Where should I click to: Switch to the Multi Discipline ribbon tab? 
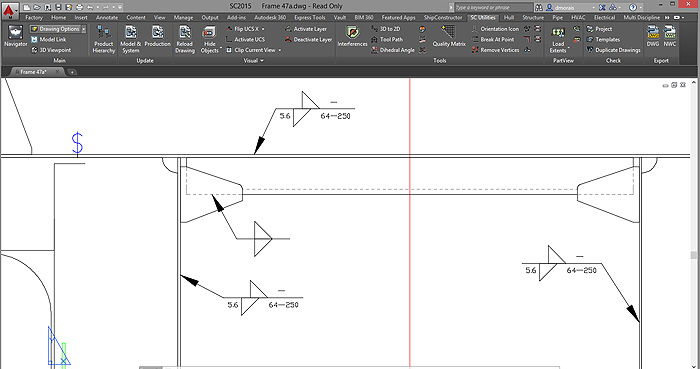pyautogui.click(x=642, y=18)
